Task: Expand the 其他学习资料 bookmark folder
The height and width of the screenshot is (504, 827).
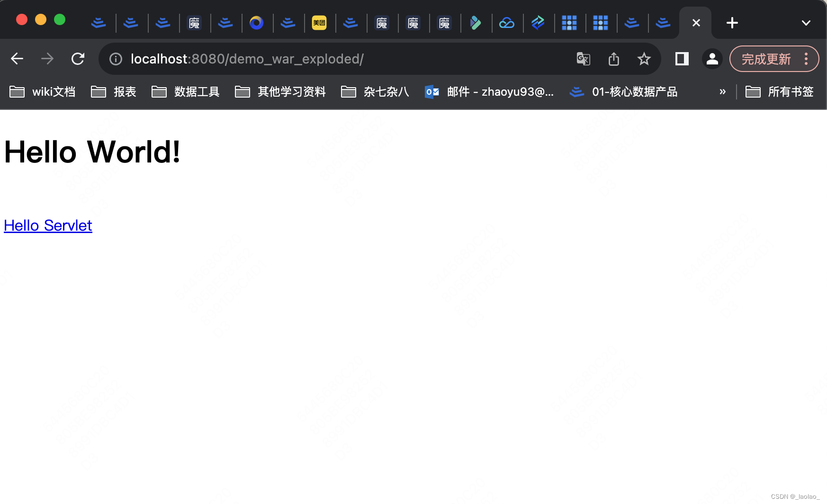Action: click(x=280, y=91)
